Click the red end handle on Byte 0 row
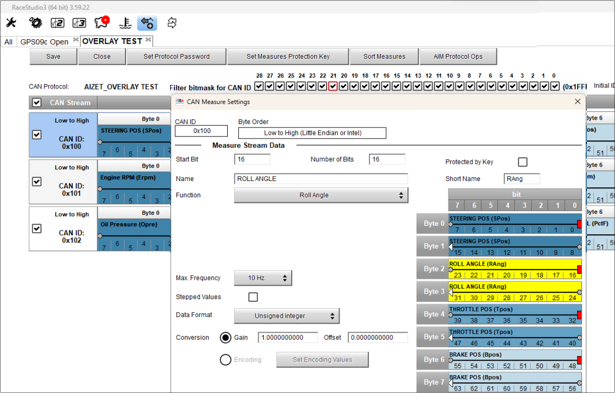The image size is (615, 393). [579, 224]
